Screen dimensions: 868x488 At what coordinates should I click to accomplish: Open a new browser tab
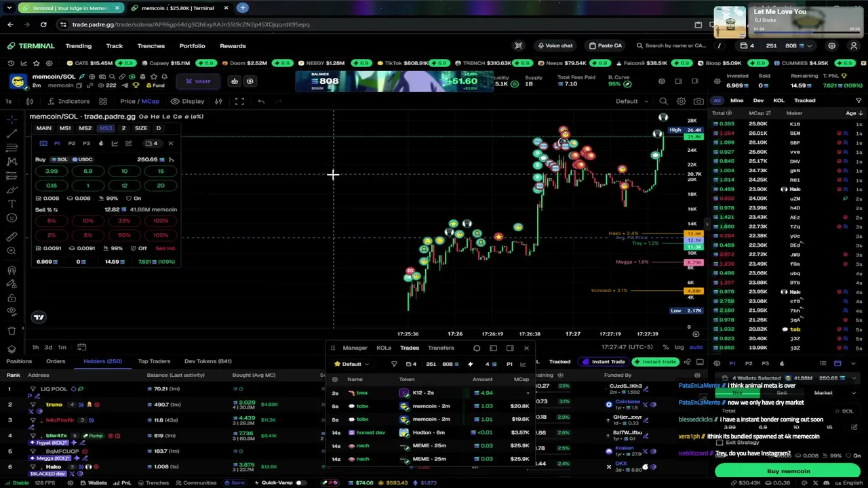click(243, 8)
